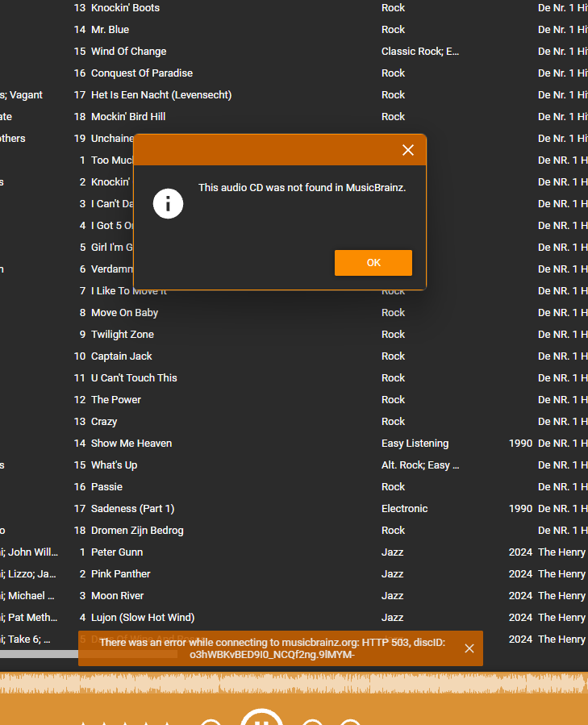Viewport: 588px width, 725px height.
Task: Confirm the not-found message with OK
Action: click(373, 263)
